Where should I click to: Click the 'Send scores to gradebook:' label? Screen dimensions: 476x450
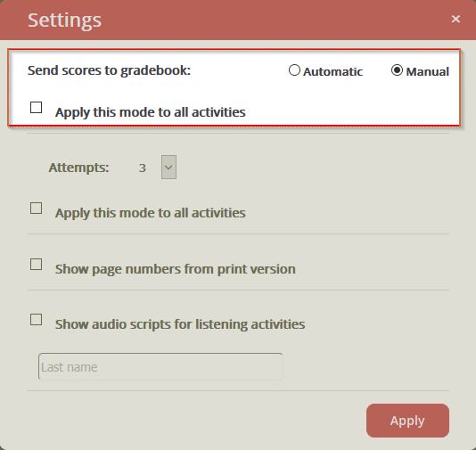pyautogui.click(x=109, y=70)
